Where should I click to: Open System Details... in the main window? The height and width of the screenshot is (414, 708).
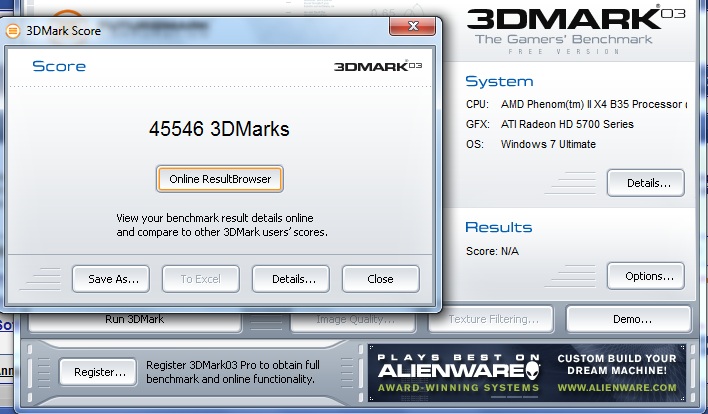click(x=646, y=183)
